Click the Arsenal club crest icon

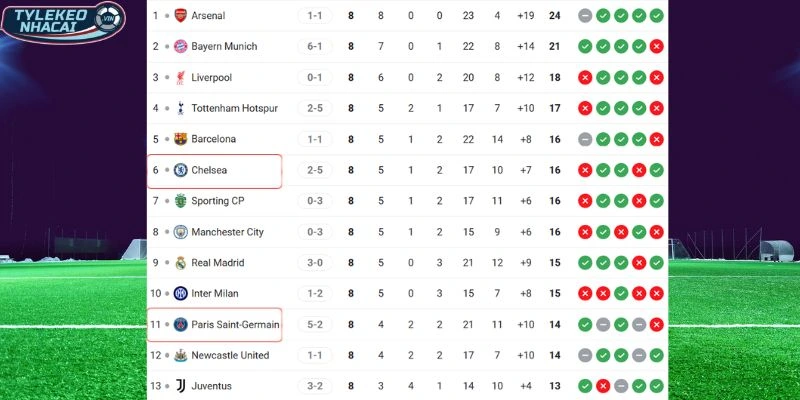pos(180,16)
